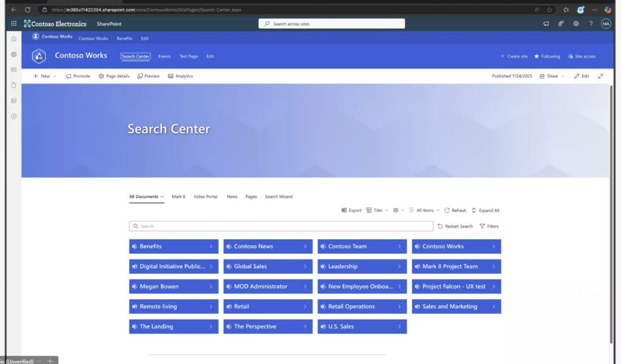Screen dimensions: 621x364
Task: Click the SharePoint link in the header
Action: (109, 24)
